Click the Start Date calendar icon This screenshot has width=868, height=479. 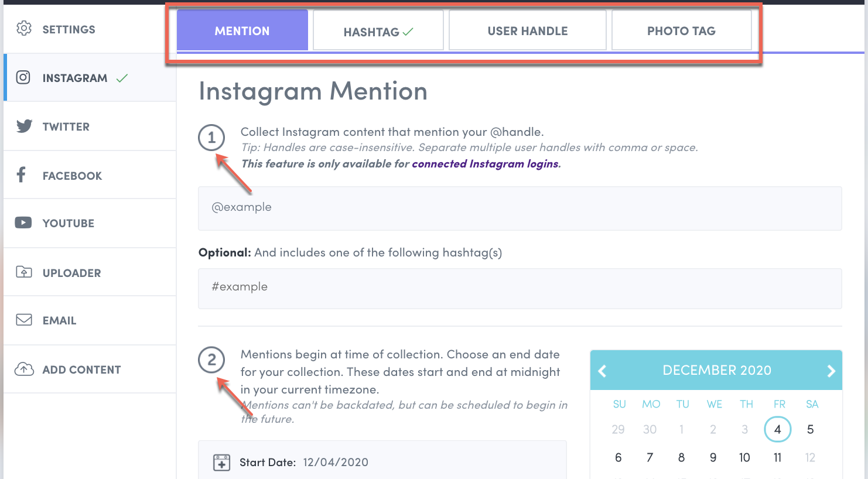coord(221,462)
